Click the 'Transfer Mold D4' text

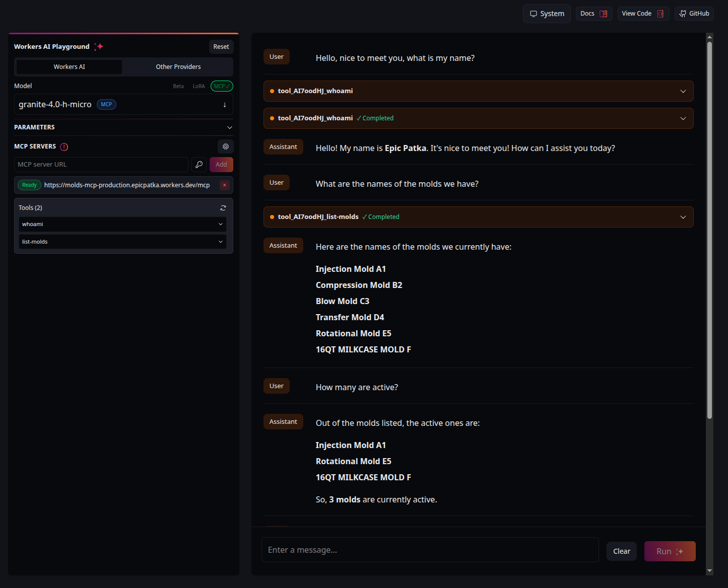[350, 318]
